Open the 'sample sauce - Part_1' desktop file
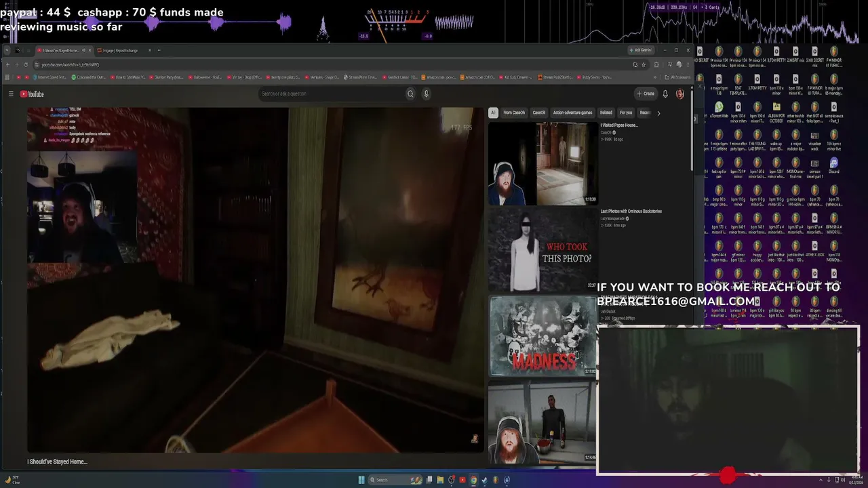This screenshot has height=488, width=868. pos(833,112)
